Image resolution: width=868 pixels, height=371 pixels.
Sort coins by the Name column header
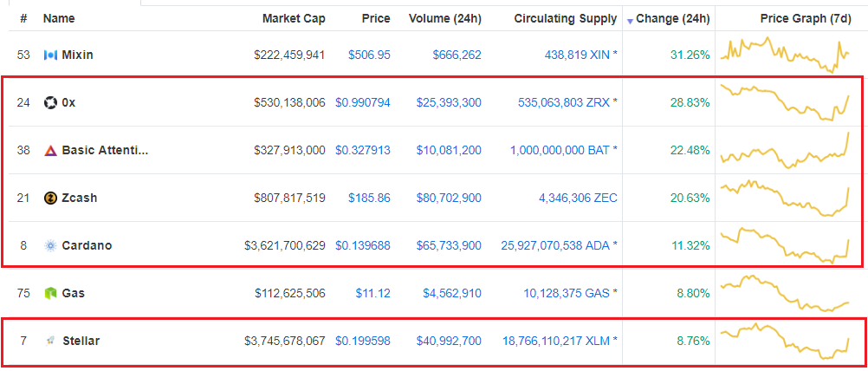pos(59,18)
